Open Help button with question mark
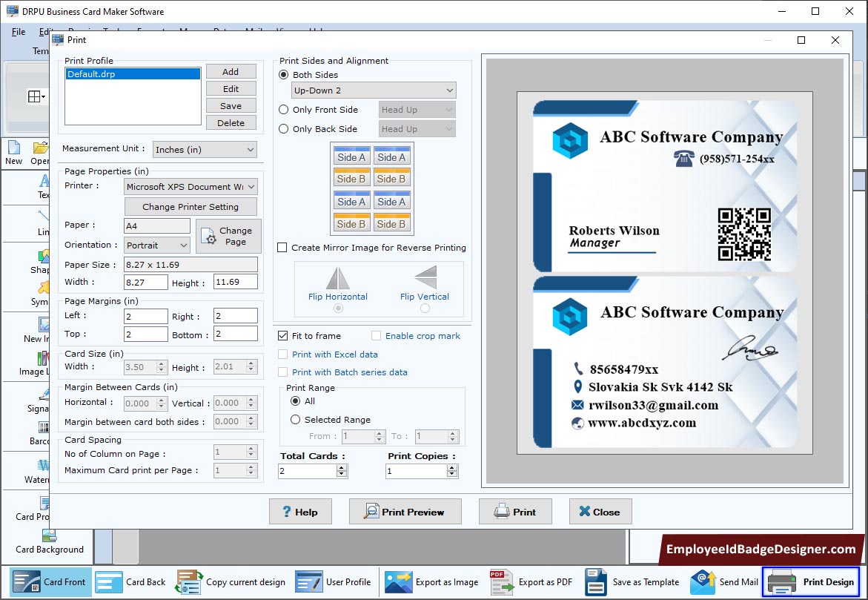Image resolution: width=868 pixels, height=600 pixels. 300,511
